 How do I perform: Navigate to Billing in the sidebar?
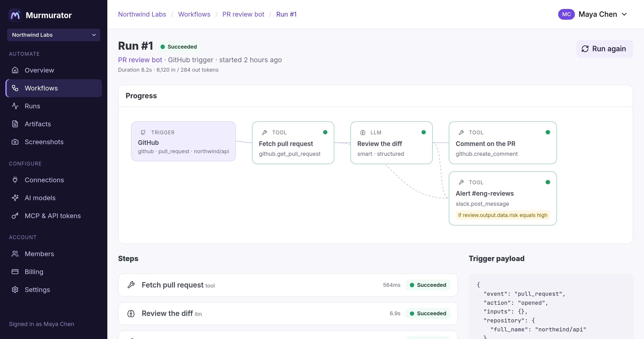53,272
